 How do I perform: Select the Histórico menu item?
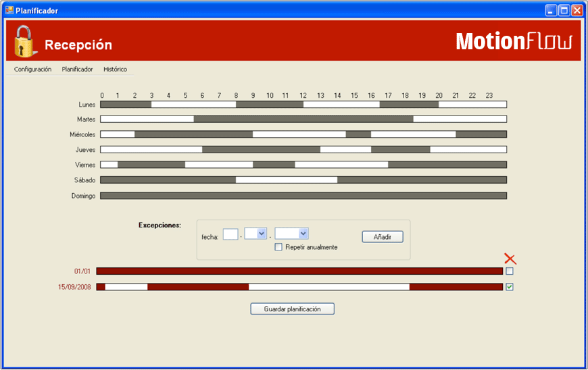click(x=115, y=70)
